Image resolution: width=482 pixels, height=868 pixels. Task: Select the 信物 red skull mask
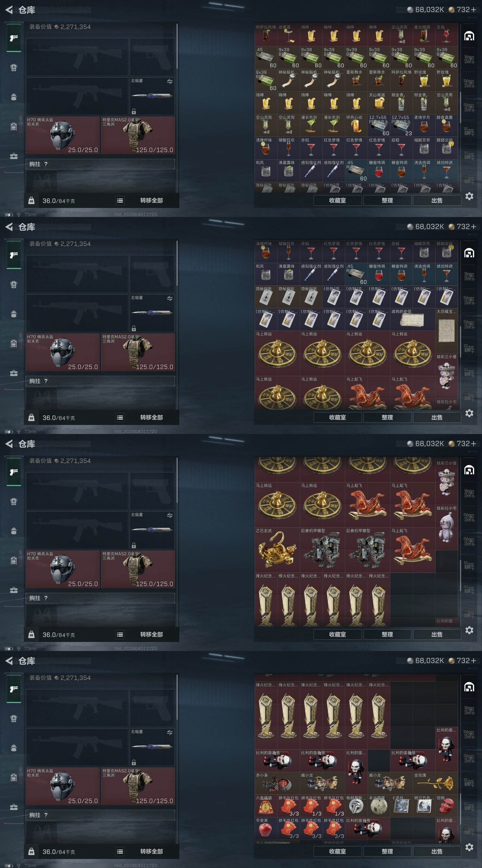tap(447, 806)
